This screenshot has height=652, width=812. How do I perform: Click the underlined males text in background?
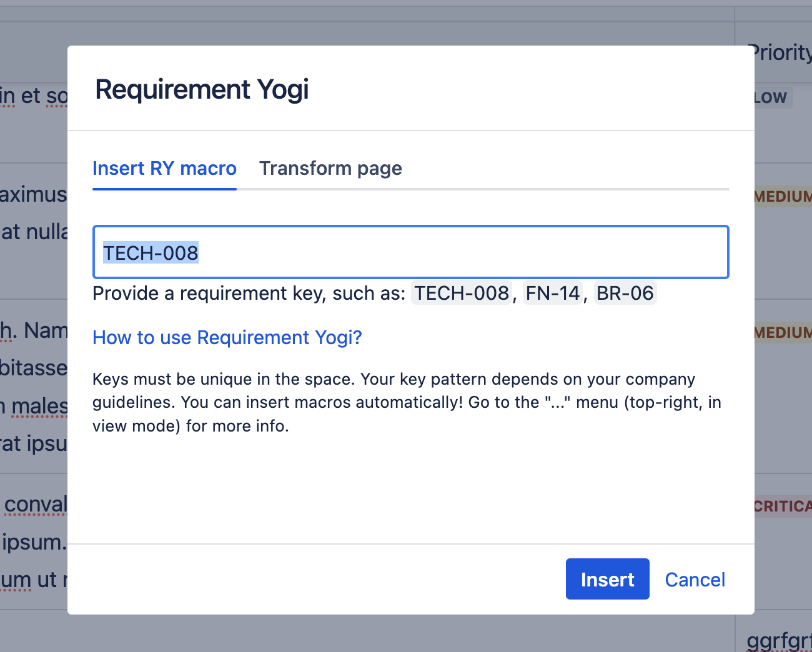[x=37, y=406]
